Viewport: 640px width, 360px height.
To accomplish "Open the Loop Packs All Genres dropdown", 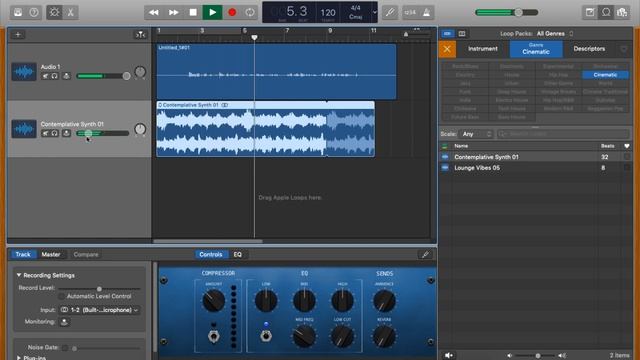I will click(x=555, y=33).
